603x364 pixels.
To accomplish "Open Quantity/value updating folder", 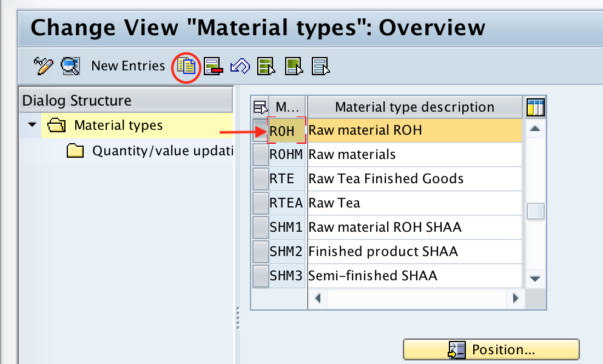I will 150,151.
